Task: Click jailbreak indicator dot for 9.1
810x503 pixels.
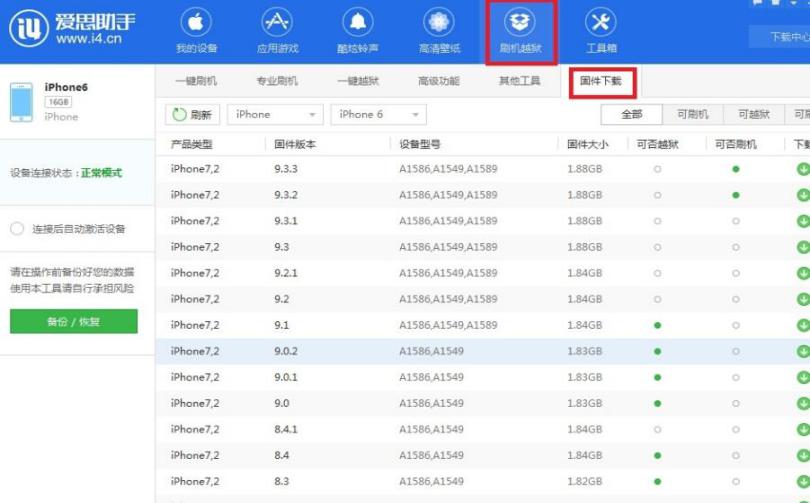Action: point(657,325)
